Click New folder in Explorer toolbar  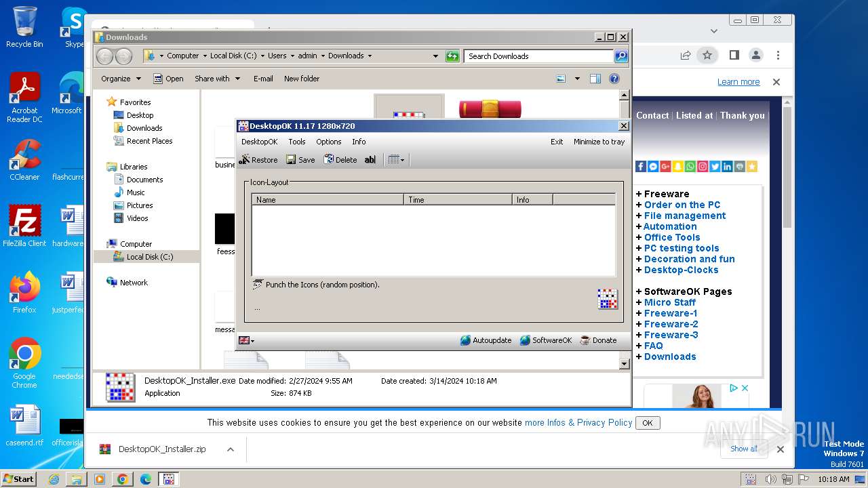click(302, 79)
